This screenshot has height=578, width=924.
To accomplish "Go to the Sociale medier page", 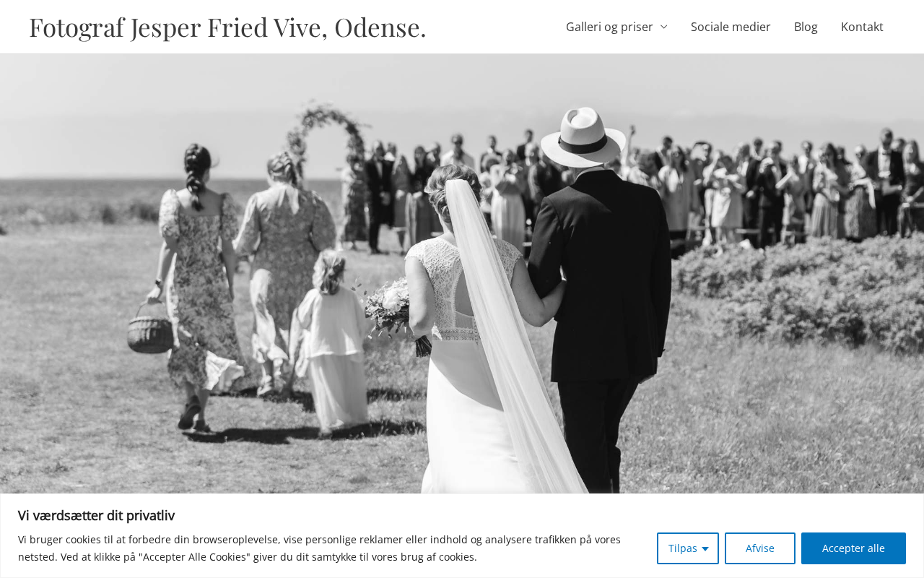I will pyautogui.click(x=731, y=27).
